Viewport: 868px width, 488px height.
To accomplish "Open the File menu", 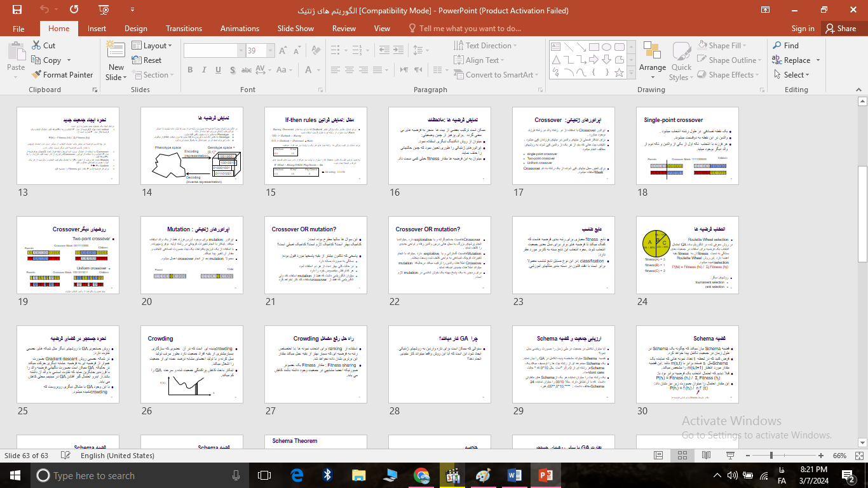I will point(18,29).
